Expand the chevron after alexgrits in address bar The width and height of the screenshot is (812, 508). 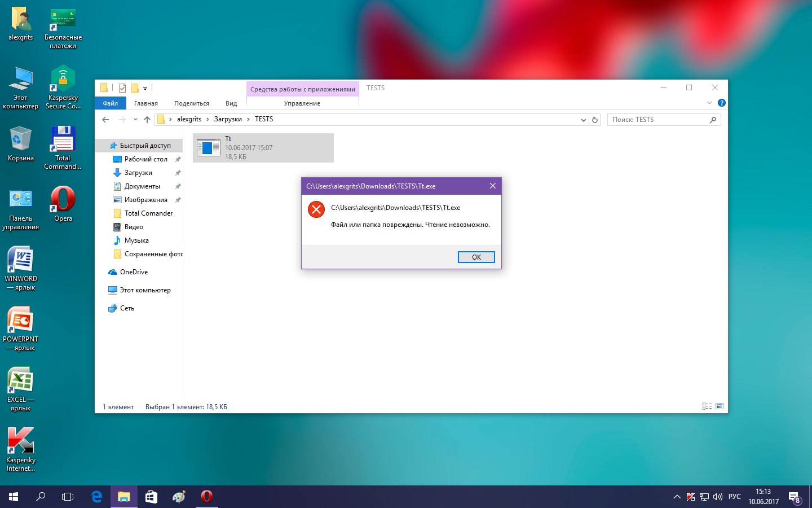tap(208, 120)
